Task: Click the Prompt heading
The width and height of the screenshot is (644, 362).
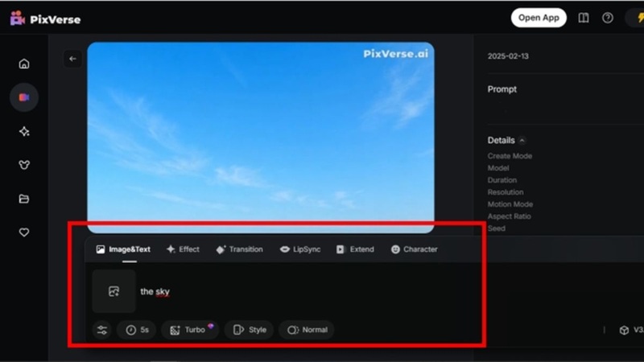Action: click(502, 89)
